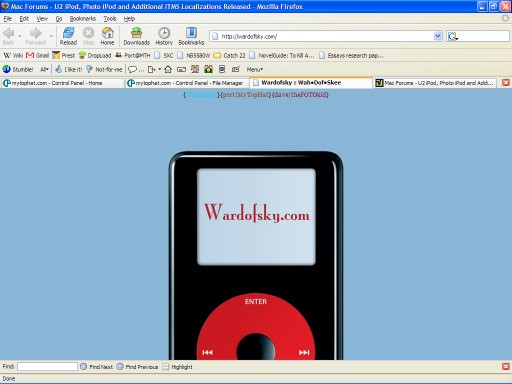Click the port|MyTopHat link
Image resolution: width=512 pixels, height=384 pixels.
tap(245, 95)
